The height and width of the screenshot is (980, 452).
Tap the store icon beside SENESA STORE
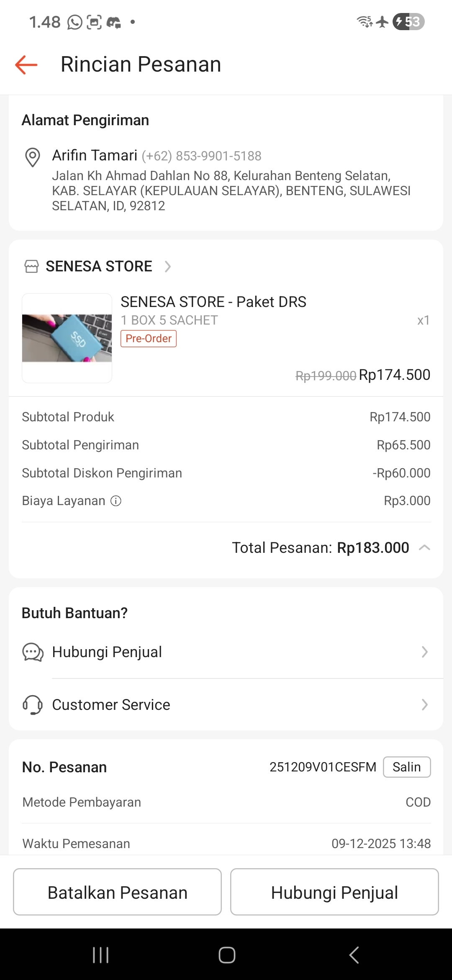31,266
